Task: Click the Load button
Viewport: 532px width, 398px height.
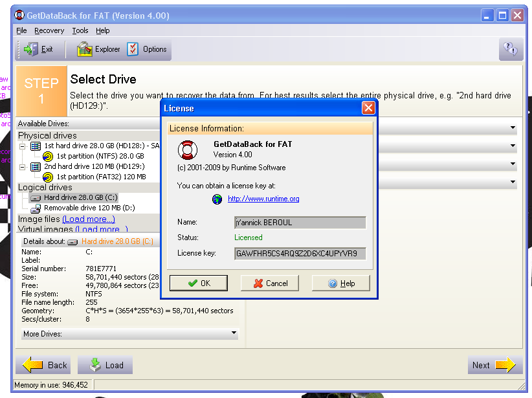Action: [105, 365]
